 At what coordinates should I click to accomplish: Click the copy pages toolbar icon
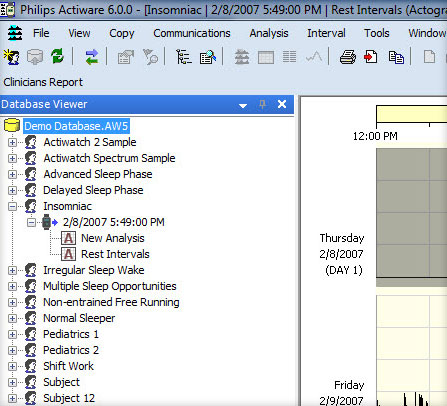tap(396, 57)
